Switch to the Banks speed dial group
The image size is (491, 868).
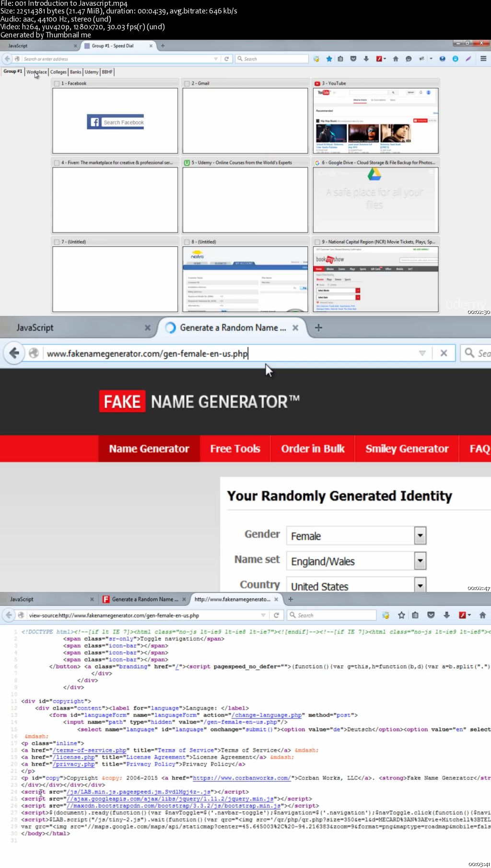[x=76, y=72]
